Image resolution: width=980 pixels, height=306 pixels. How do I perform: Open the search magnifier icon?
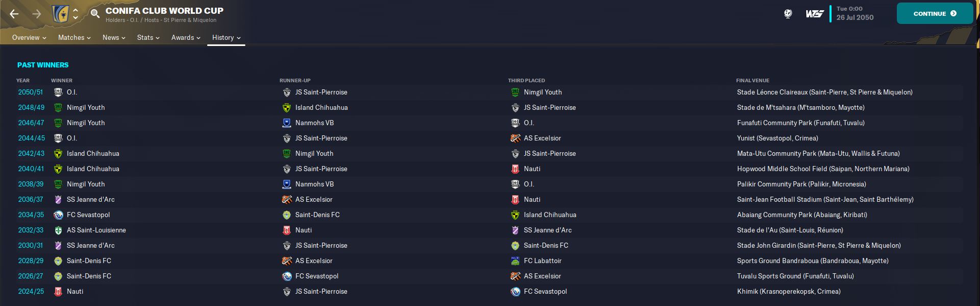click(95, 14)
